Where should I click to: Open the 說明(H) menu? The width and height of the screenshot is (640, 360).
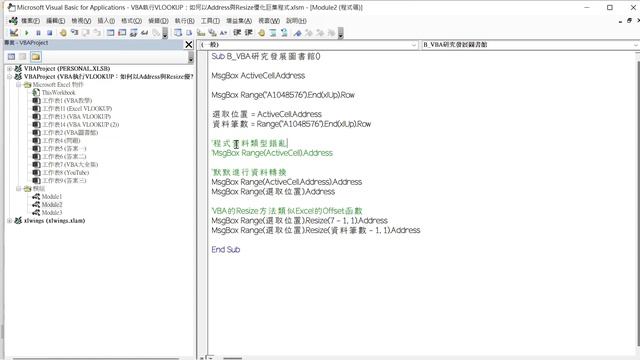[x=296, y=21]
